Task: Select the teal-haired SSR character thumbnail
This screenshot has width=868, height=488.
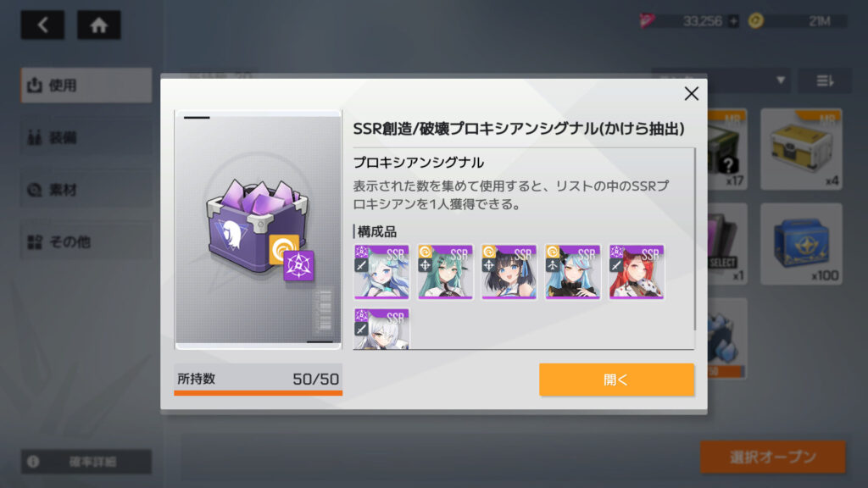Action: [445, 272]
